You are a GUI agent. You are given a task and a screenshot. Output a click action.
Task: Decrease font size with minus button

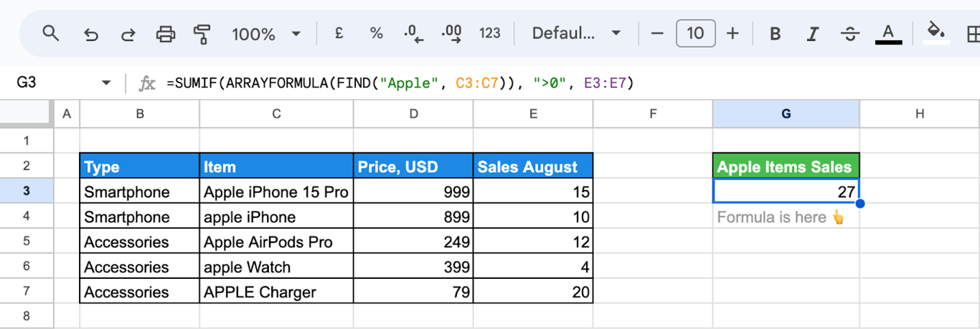pyautogui.click(x=657, y=34)
